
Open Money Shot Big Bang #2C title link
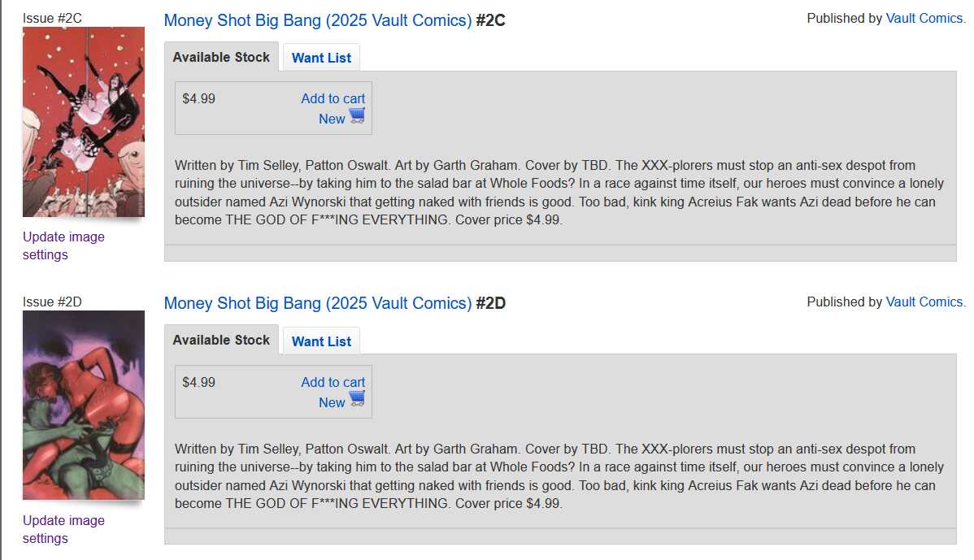tap(318, 20)
